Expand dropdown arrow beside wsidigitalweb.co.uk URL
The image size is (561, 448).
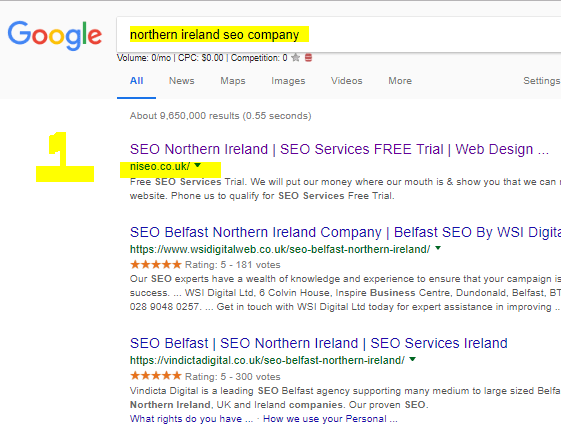point(438,248)
